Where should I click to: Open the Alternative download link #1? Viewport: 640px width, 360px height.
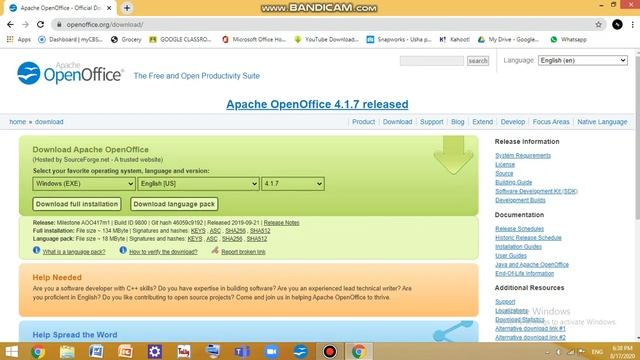click(530, 329)
